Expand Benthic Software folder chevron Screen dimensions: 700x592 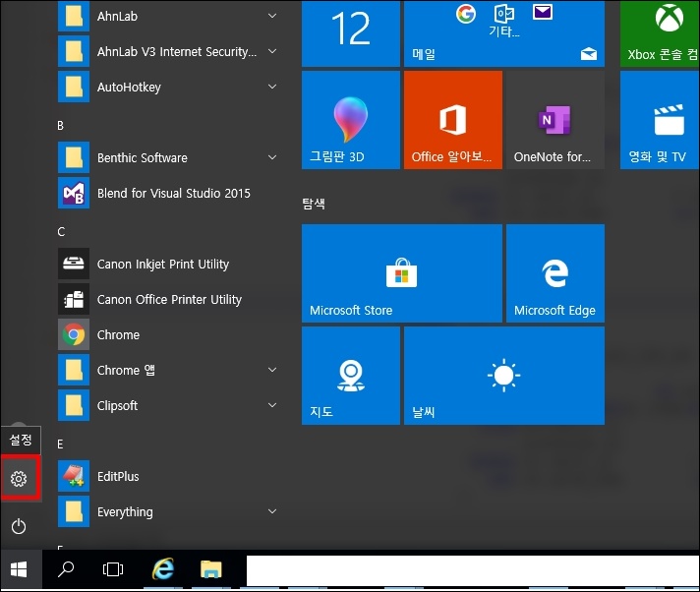click(x=272, y=157)
